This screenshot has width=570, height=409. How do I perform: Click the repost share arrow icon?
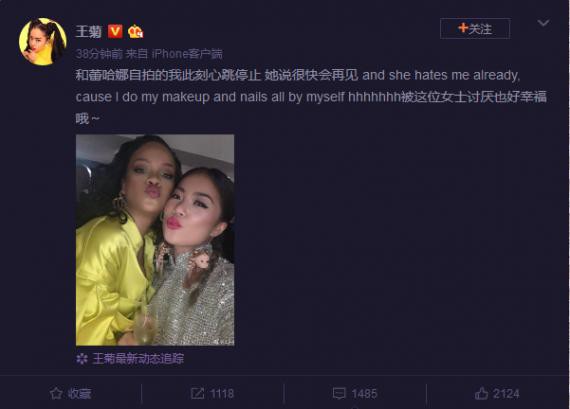pyautogui.click(x=197, y=393)
